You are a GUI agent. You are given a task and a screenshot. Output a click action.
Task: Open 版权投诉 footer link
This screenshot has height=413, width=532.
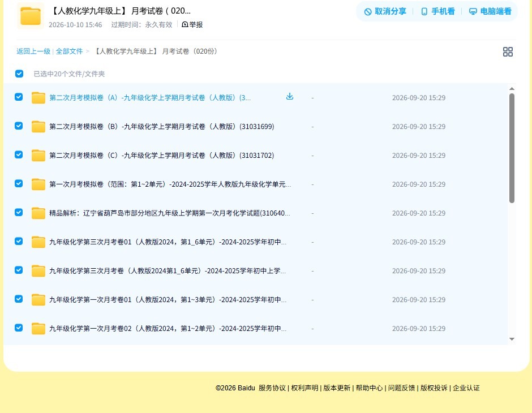pyautogui.click(x=434, y=388)
